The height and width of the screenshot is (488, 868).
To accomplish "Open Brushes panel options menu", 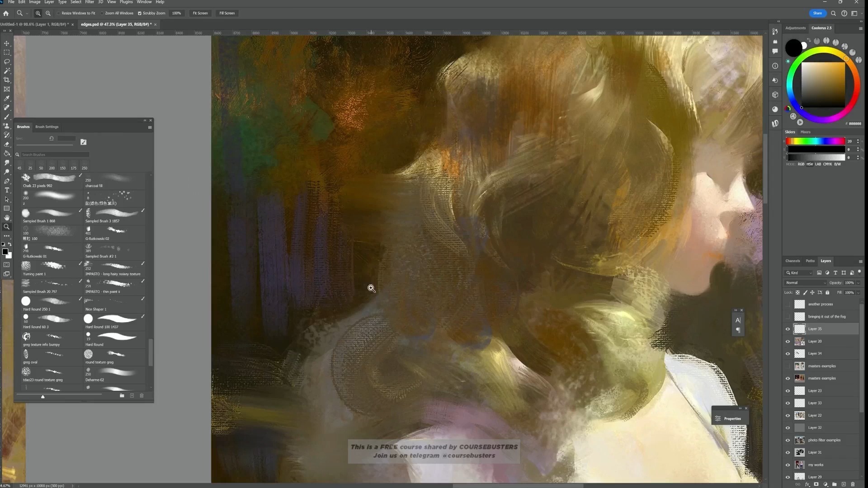I will click(150, 127).
